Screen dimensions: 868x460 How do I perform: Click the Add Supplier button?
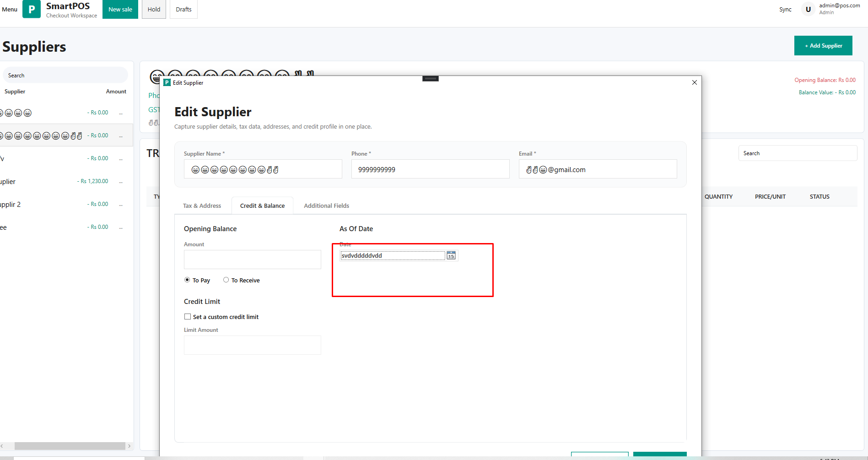click(x=823, y=46)
